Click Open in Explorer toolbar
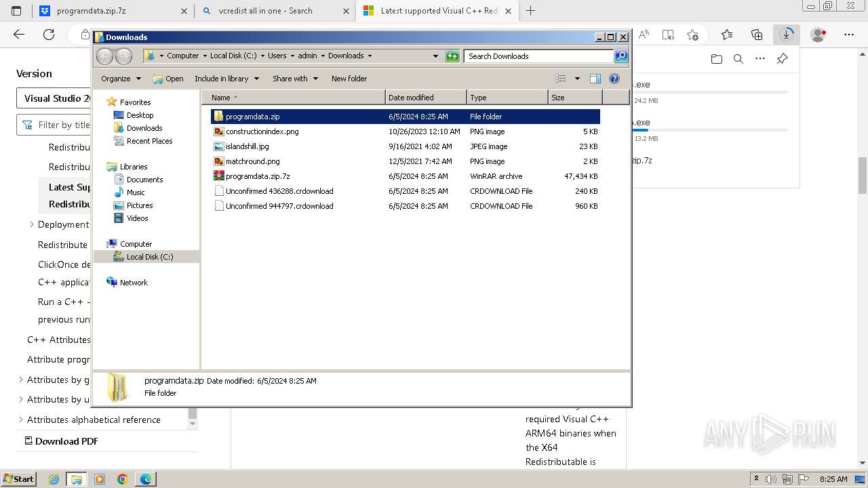Viewport: 868px width, 488px height. click(168, 79)
